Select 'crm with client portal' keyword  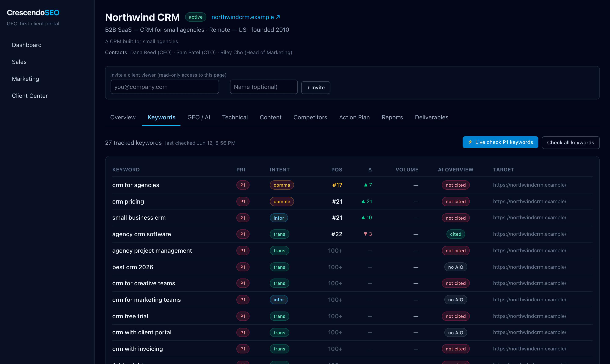coord(142,332)
